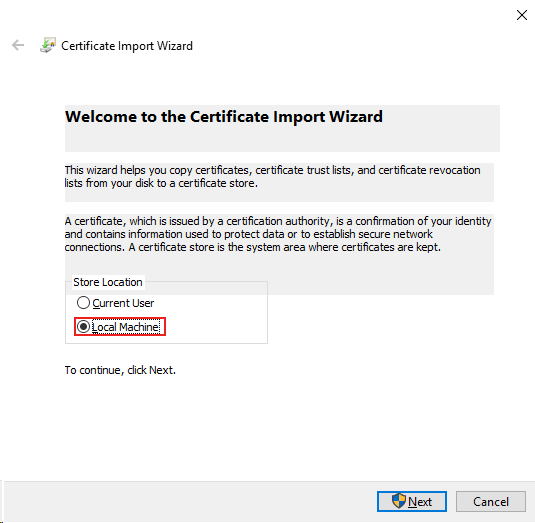Screen dimensions: 535x523
Task: Click the 'To continue, click Next.' text
Action: 120,370
